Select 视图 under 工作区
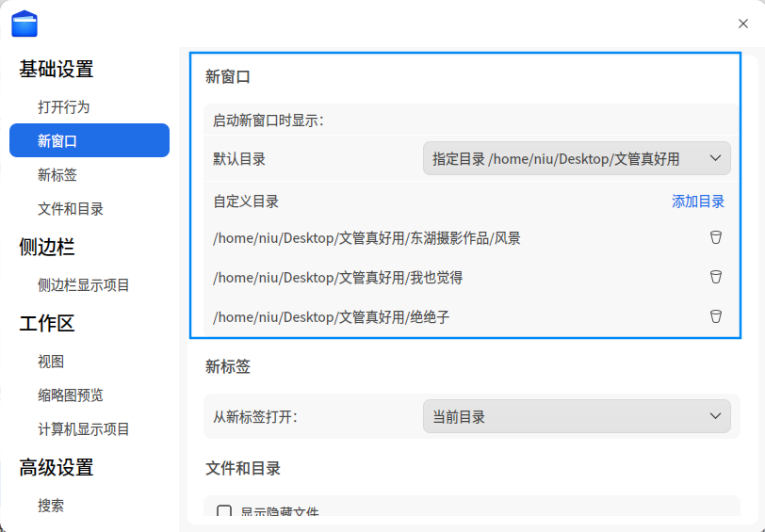Image resolution: width=765 pixels, height=532 pixels. click(x=51, y=361)
